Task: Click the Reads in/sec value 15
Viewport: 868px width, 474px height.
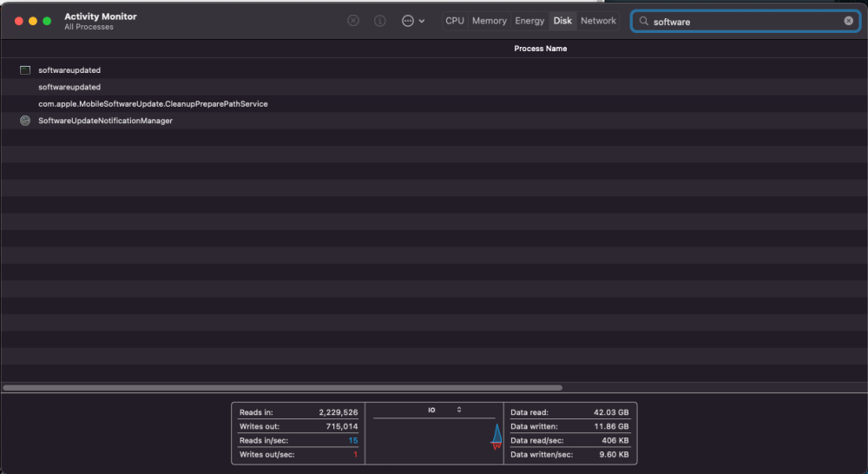Action: pyautogui.click(x=353, y=441)
